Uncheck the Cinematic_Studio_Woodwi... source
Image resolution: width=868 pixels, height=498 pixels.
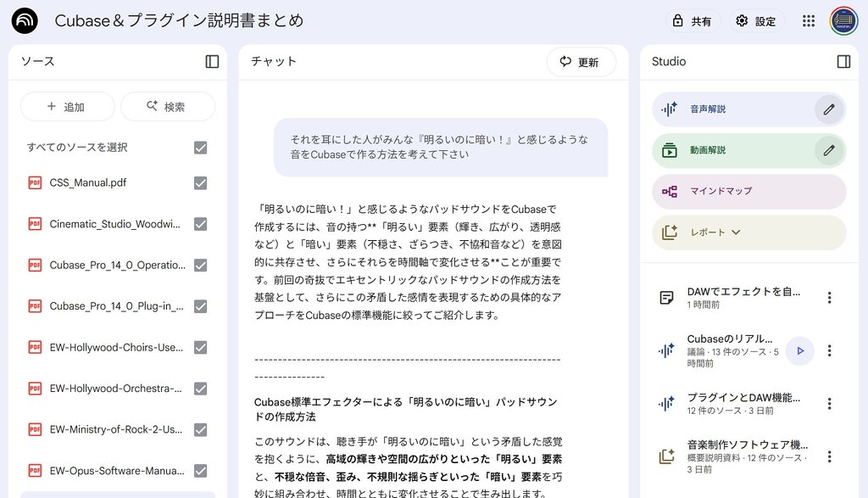coord(200,224)
